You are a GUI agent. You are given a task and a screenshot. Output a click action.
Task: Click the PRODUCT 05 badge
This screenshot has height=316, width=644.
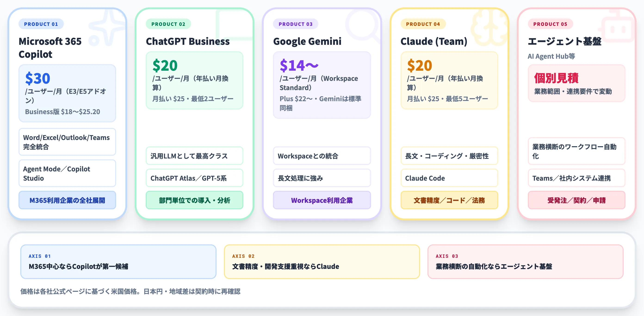click(550, 24)
